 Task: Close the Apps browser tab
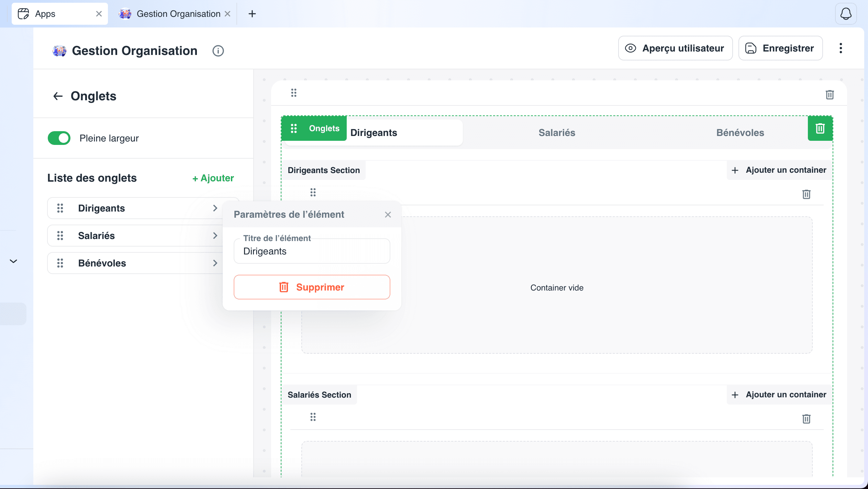click(99, 14)
